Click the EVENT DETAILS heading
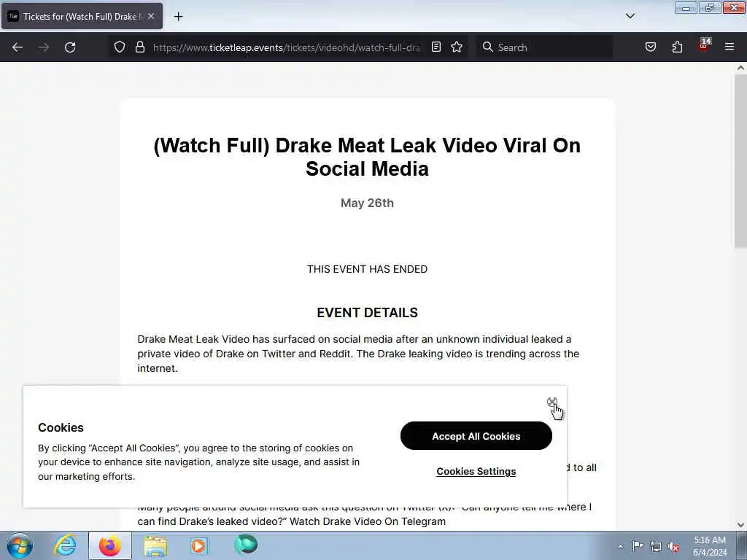747x560 pixels. click(x=367, y=312)
